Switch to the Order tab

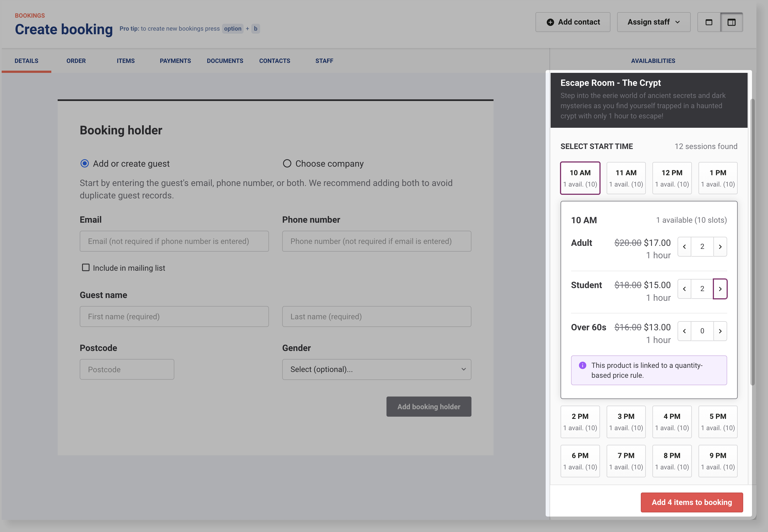pyautogui.click(x=76, y=61)
